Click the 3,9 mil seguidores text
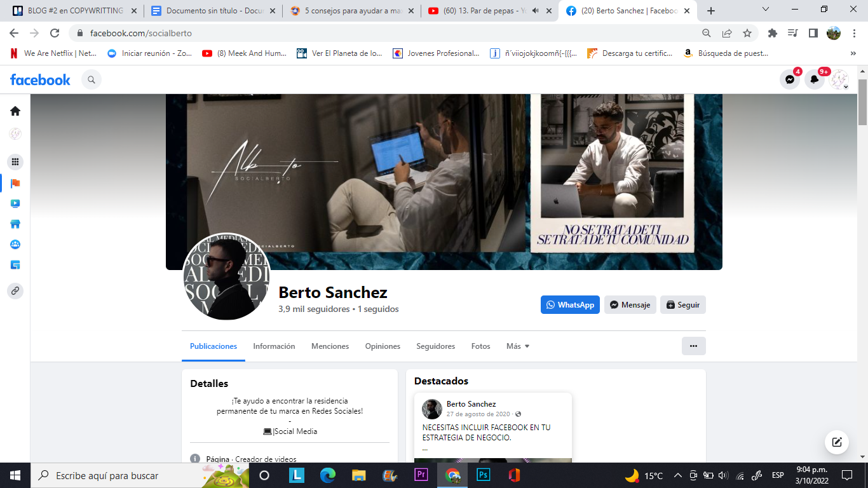The image size is (868, 488). click(x=314, y=309)
